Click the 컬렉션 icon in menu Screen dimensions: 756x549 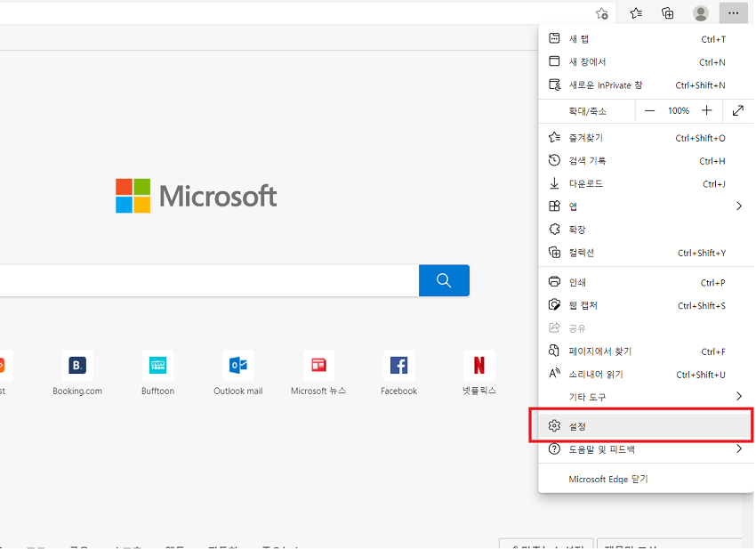coord(554,252)
